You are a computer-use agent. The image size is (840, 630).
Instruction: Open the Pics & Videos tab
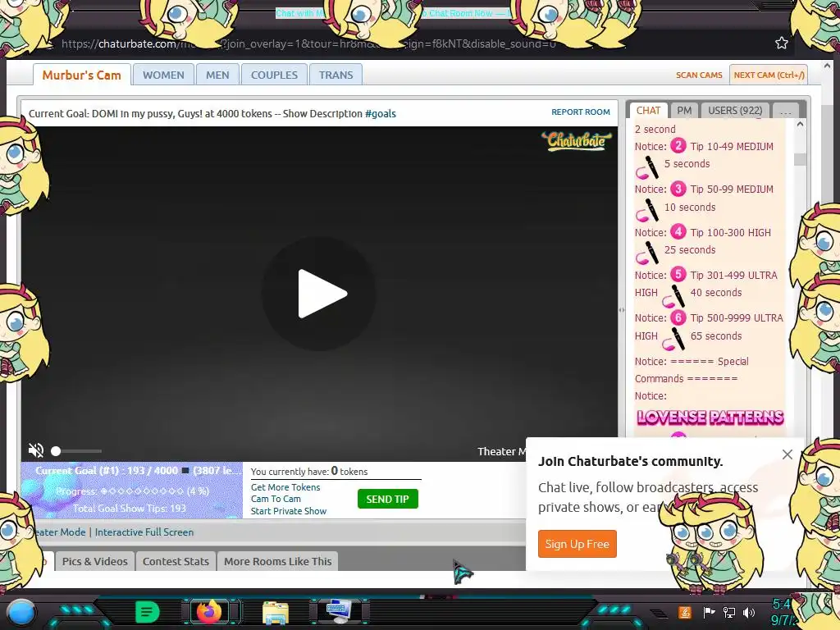tap(95, 561)
